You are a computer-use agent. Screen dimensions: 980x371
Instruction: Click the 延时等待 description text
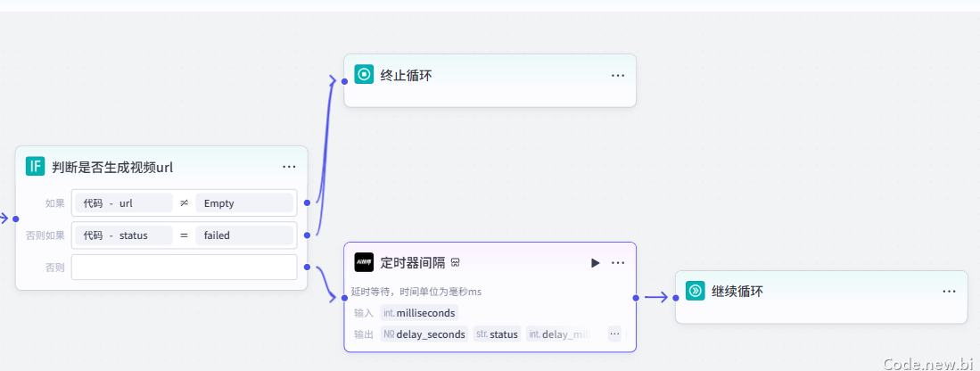pyautogui.click(x=416, y=292)
